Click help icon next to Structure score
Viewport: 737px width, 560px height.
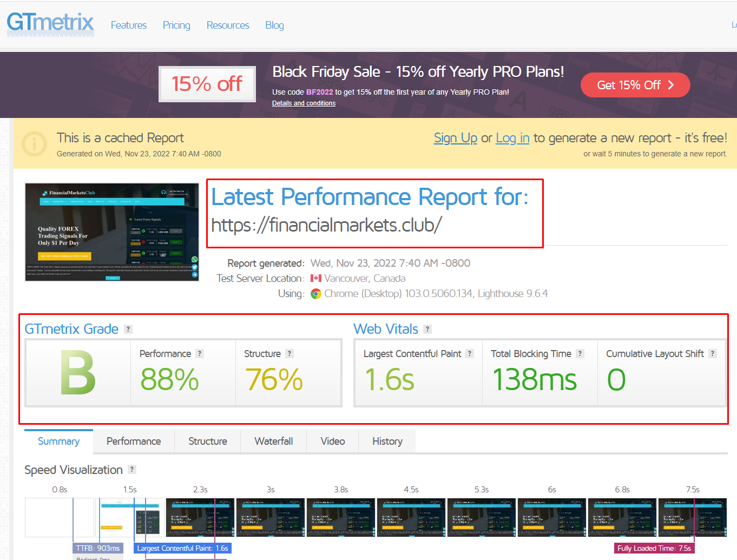coord(289,353)
